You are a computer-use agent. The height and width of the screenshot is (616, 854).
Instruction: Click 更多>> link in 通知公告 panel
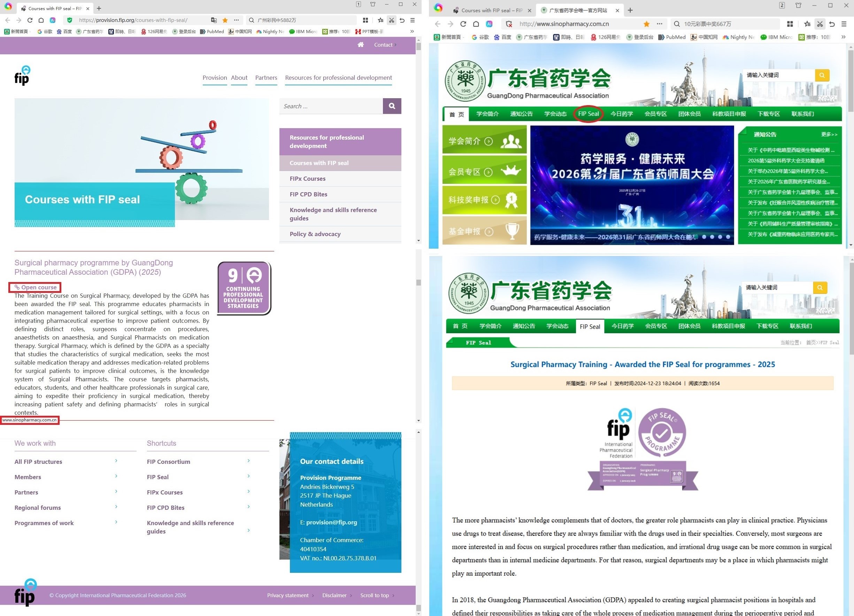pyautogui.click(x=829, y=135)
